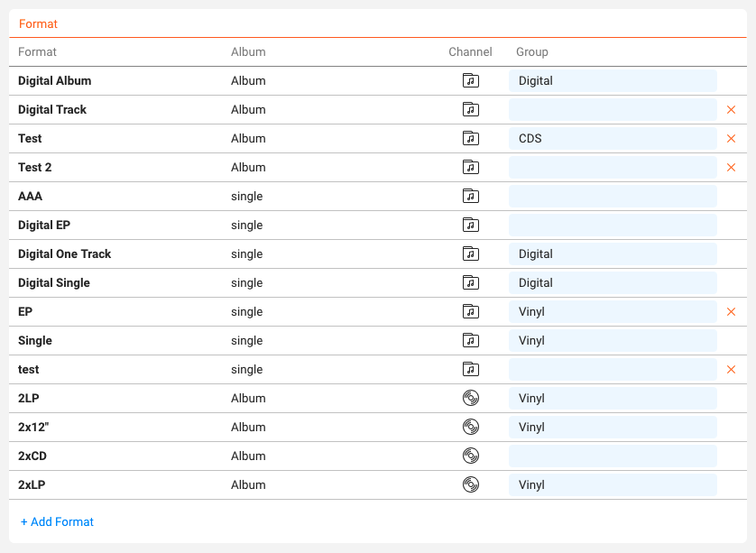Image resolution: width=756 pixels, height=553 pixels.
Task: Select the Digital Single format name
Action: (x=54, y=283)
